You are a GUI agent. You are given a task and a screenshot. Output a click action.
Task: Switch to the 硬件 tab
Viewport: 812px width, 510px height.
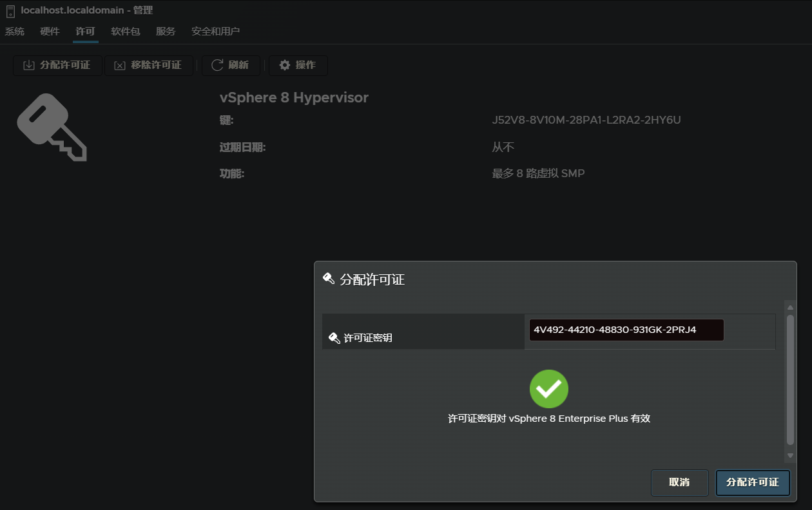pos(50,32)
